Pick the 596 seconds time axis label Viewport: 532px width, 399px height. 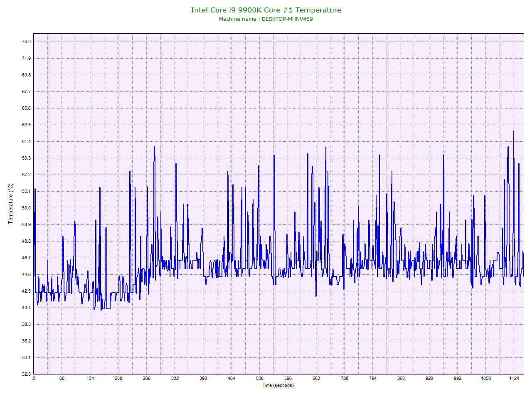[288, 378]
